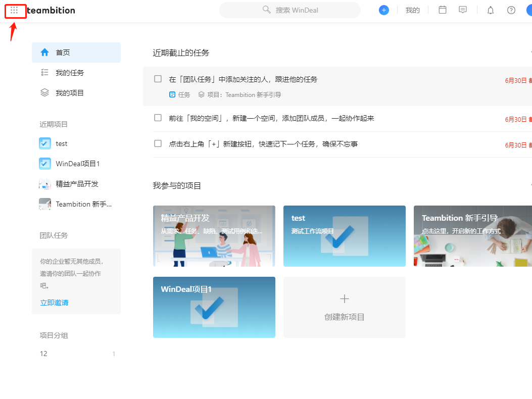Check the task about creating a new space

[158, 118]
